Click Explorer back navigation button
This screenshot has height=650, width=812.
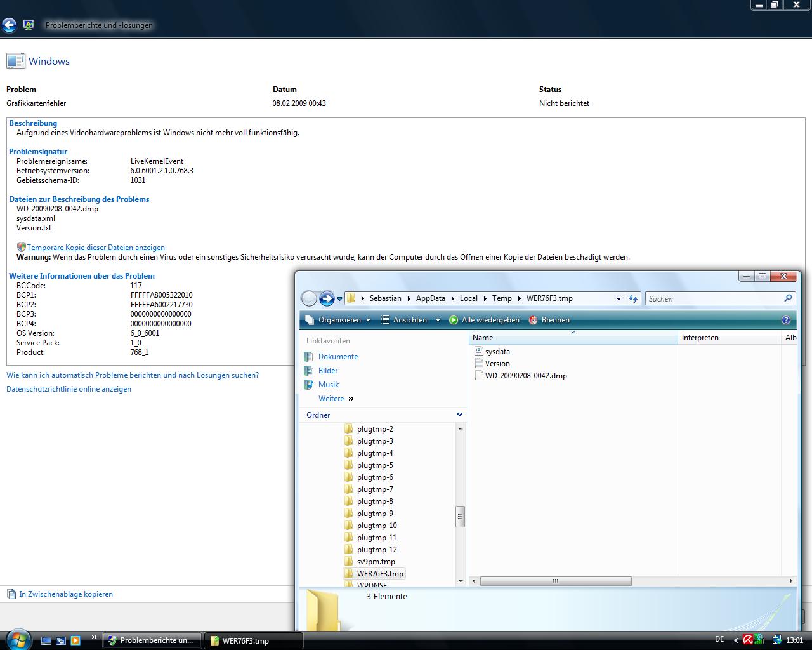[x=309, y=298]
